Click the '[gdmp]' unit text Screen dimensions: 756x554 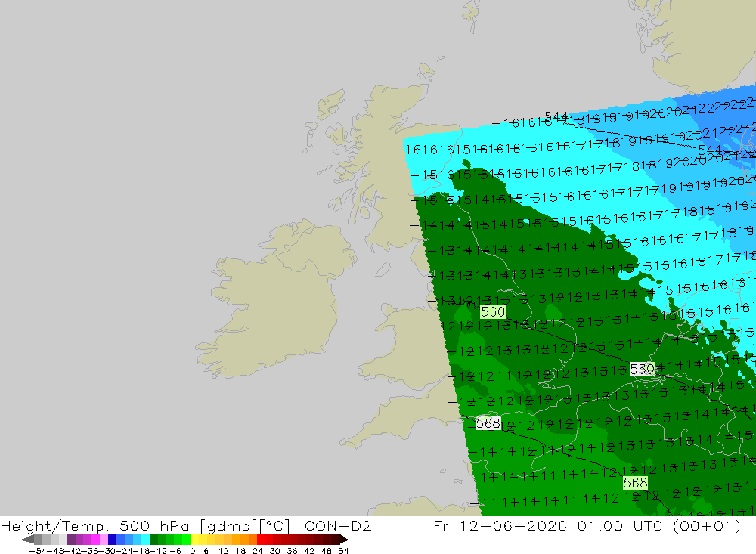228,525
